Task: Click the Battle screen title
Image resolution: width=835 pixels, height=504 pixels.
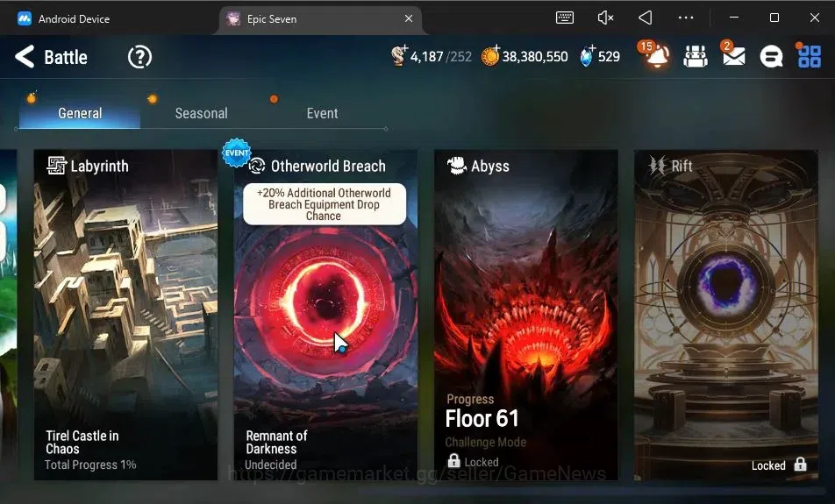Action: click(x=66, y=57)
